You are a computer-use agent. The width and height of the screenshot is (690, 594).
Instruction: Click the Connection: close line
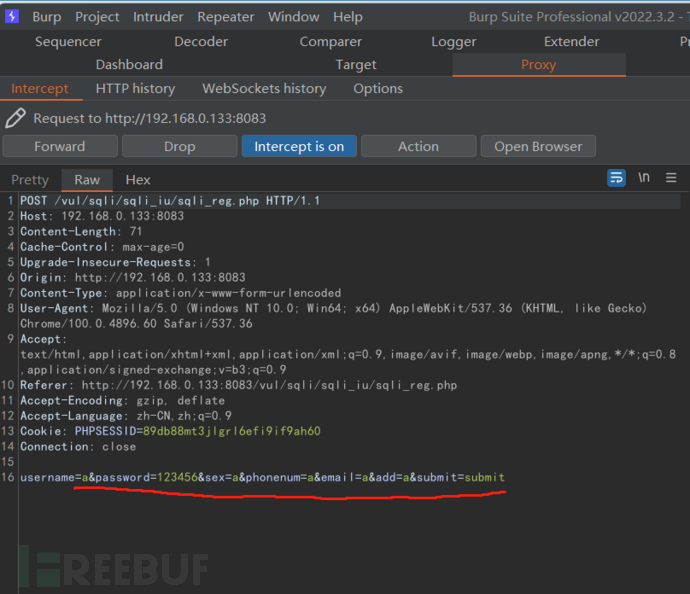pos(78,447)
